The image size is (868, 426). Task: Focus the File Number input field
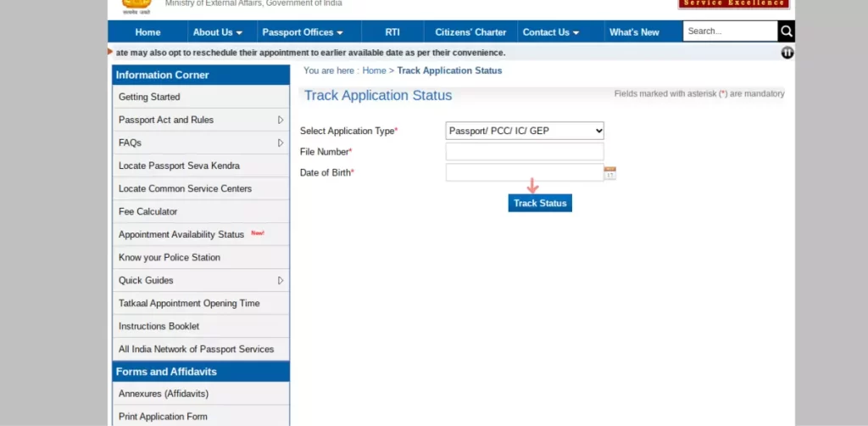click(525, 152)
